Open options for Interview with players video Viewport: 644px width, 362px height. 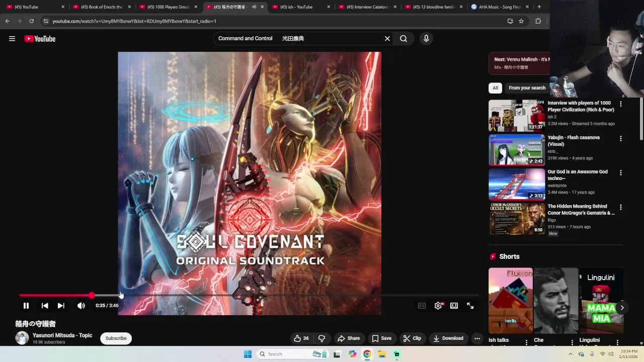tap(620, 104)
